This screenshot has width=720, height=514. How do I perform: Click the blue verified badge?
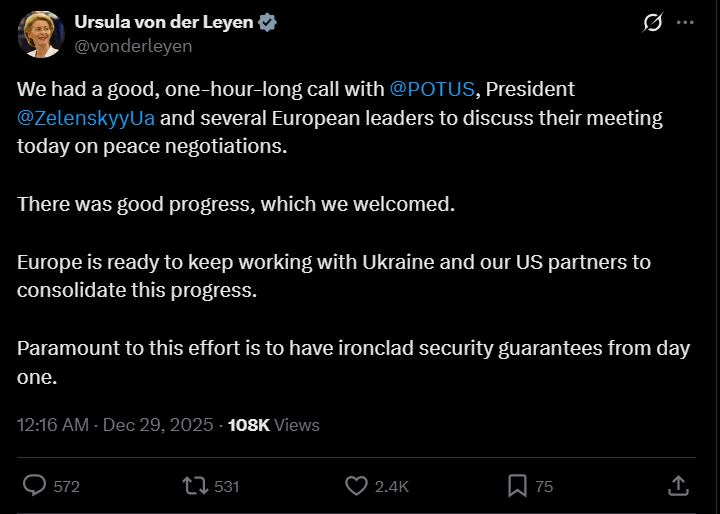pyautogui.click(x=268, y=22)
